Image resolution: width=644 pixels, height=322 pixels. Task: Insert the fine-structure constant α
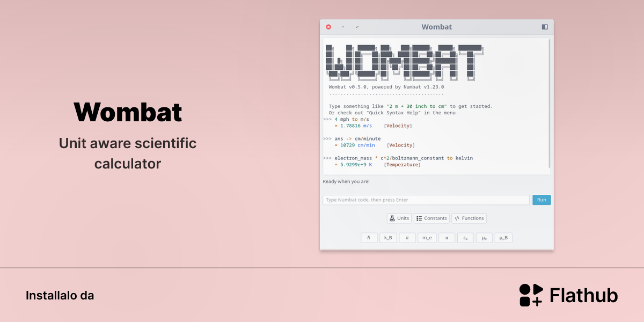click(447, 237)
